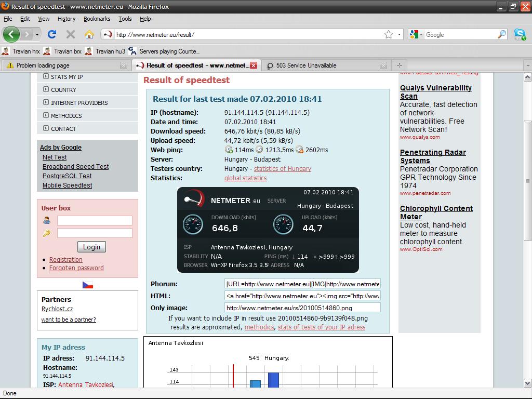The height and width of the screenshot is (399, 532).
Task: Open the PostgreSQL Test link
Action: point(67,176)
